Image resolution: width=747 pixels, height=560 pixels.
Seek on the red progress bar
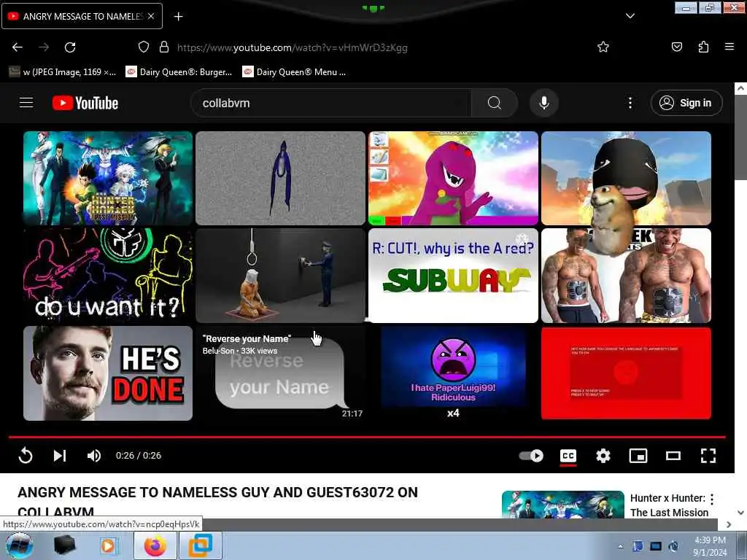tap(367, 436)
